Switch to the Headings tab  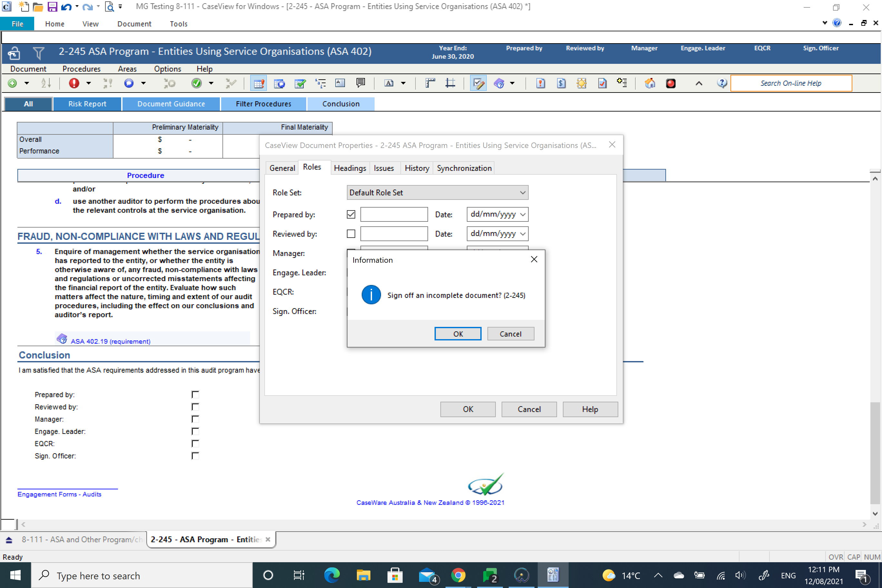tap(350, 168)
